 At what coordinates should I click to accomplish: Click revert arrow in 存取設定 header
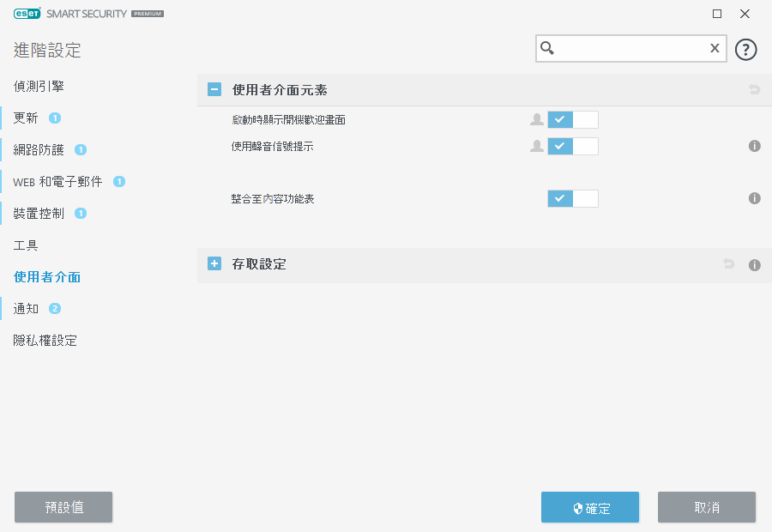[729, 264]
